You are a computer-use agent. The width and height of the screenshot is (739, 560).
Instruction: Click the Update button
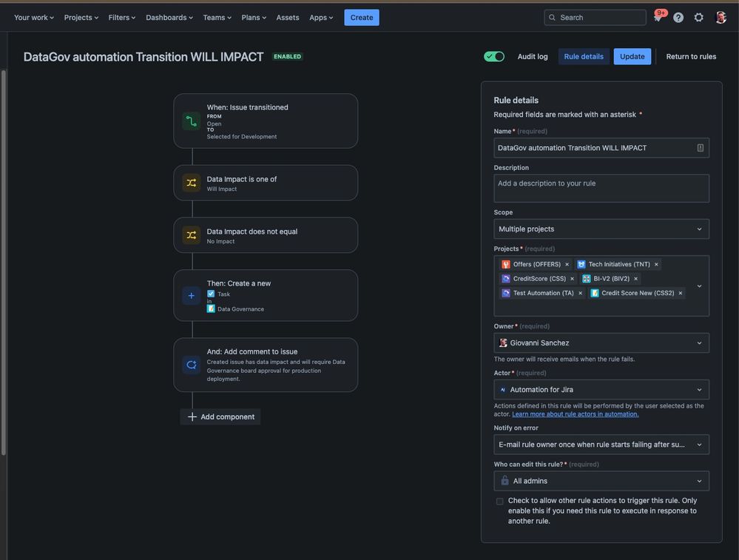point(632,56)
